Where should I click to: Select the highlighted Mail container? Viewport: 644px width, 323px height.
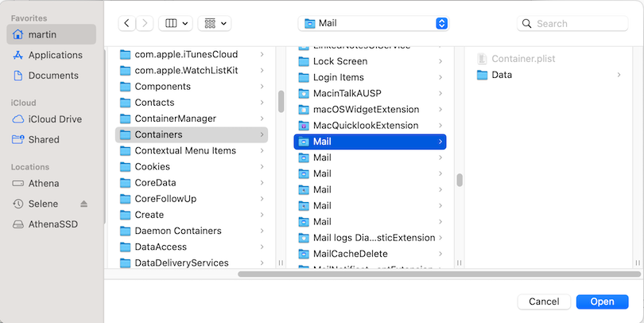point(370,142)
